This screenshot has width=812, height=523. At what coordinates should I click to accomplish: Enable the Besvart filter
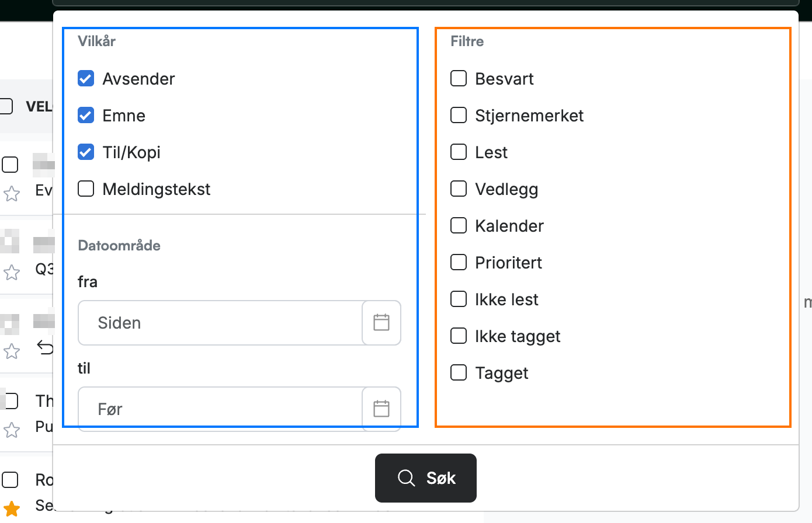pos(459,78)
